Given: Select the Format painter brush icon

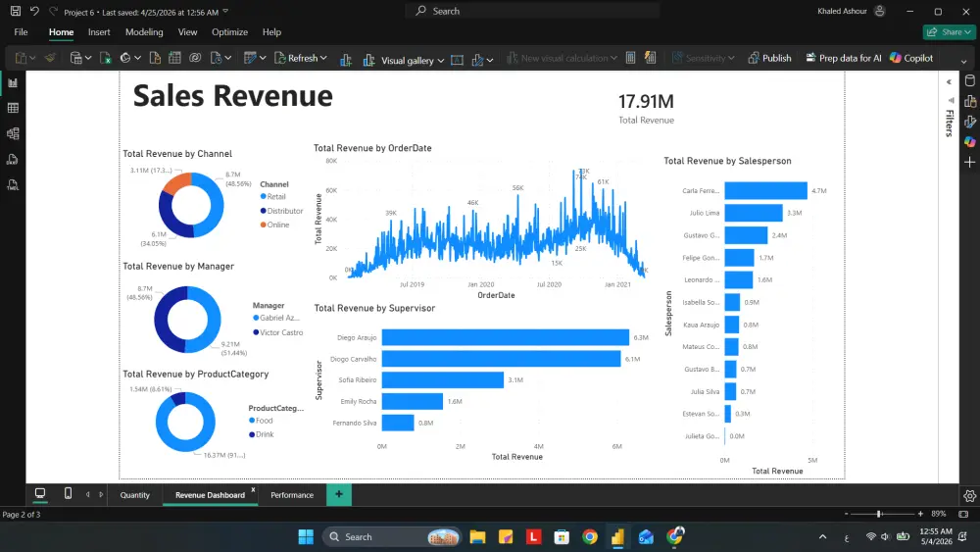Looking at the screenshot, I should coord(50,58).
